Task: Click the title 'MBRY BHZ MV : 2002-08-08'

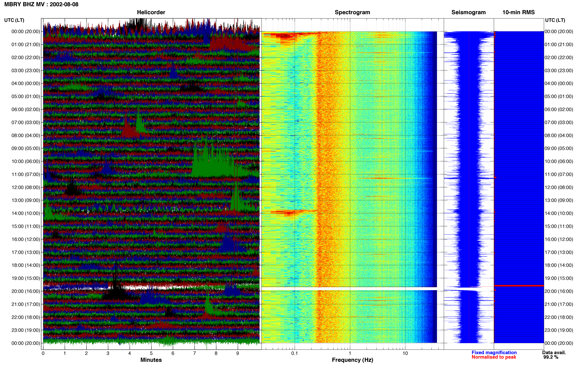Action: point(41,4)
